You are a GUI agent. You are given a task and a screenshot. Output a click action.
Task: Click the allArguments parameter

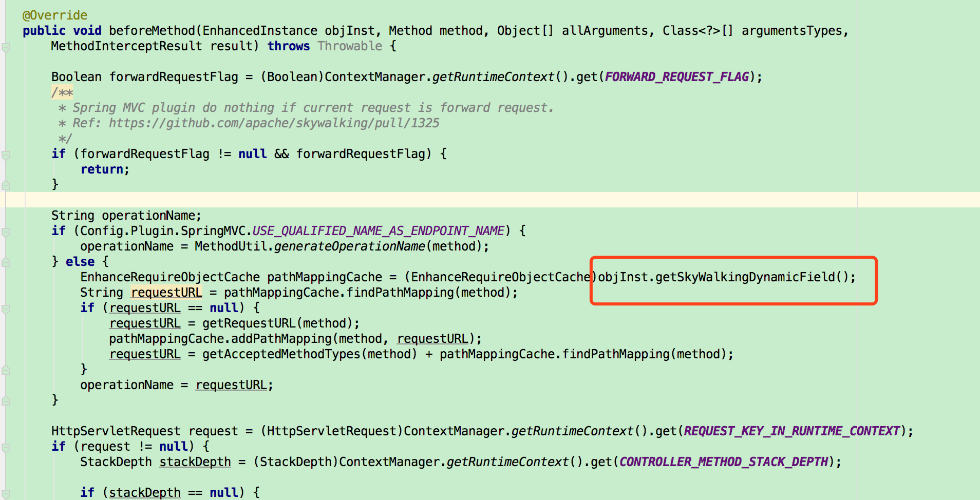click(605, 31)
